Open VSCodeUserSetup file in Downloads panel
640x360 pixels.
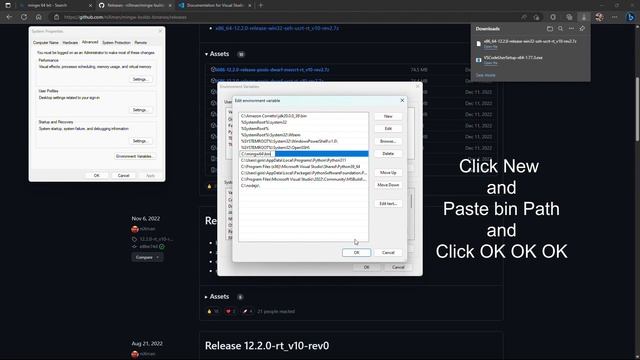pos(513,58)
